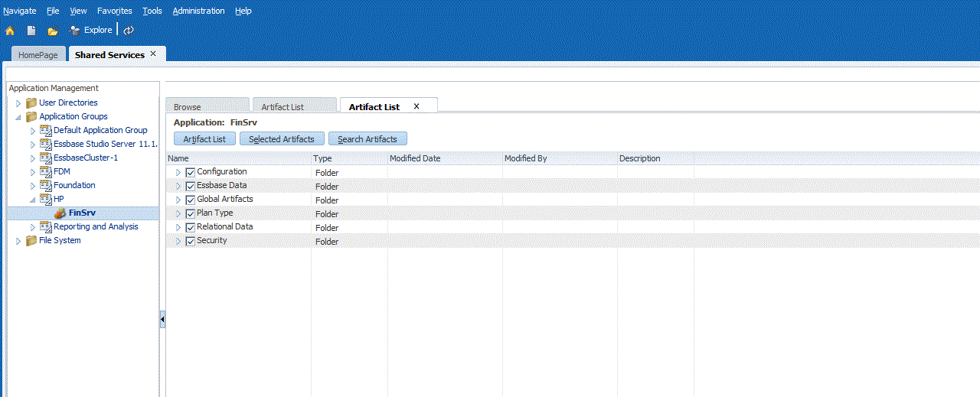Click the New Document toolbar icon
Viewport: 980px width, 413px height.
click(x=31, y=31)
